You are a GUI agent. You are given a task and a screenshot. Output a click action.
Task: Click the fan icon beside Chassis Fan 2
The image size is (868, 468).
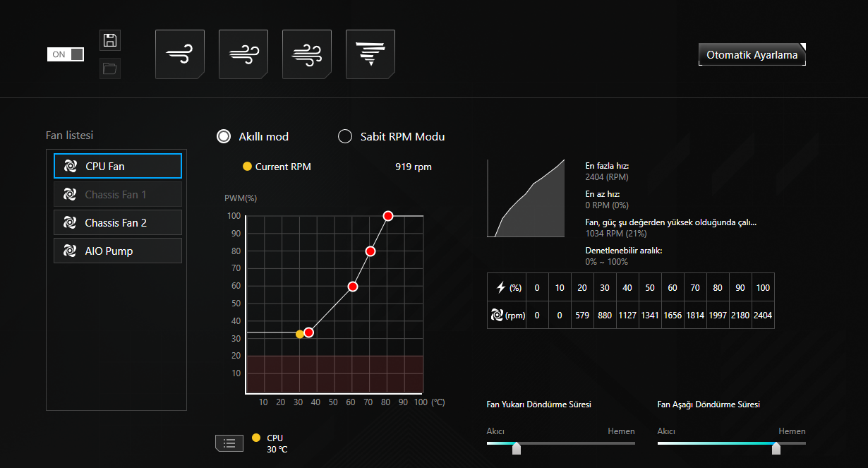click(x=70, y=222)
